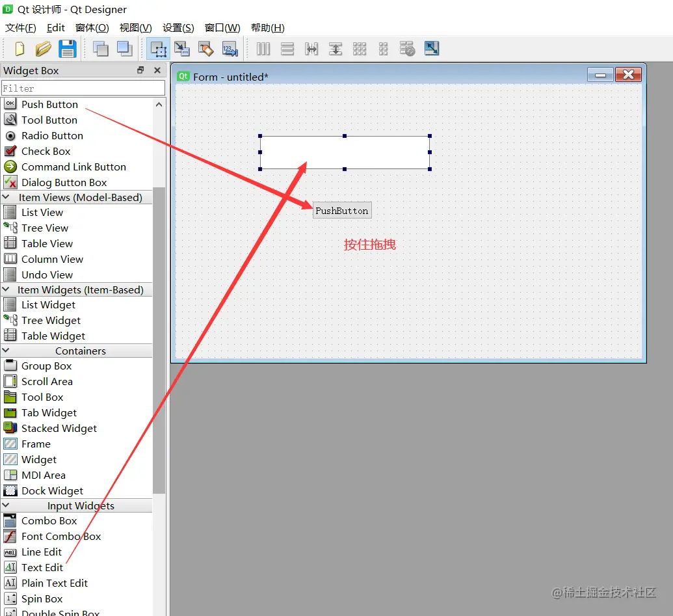Screen dimensions: 673x616
Task: Click the Bring to Front toolbar icon
Action: pos(125,49)
